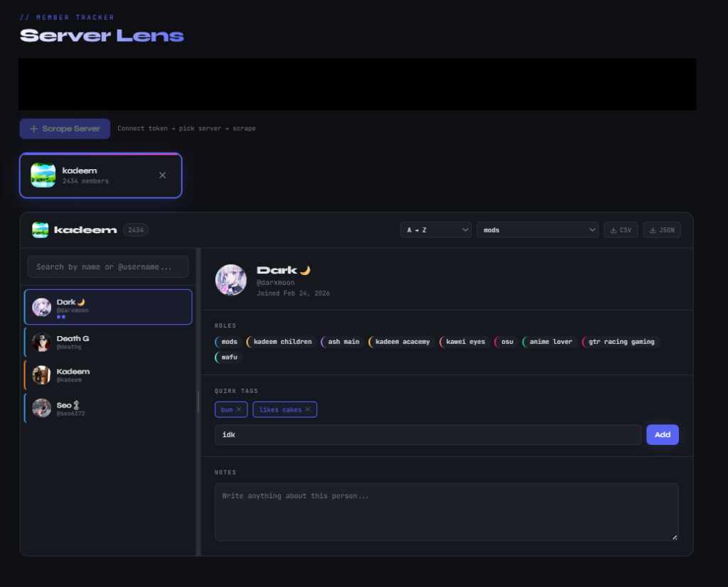728x587 pixels.
Task: Dismiss the kadeem server card
Action: 162,175
